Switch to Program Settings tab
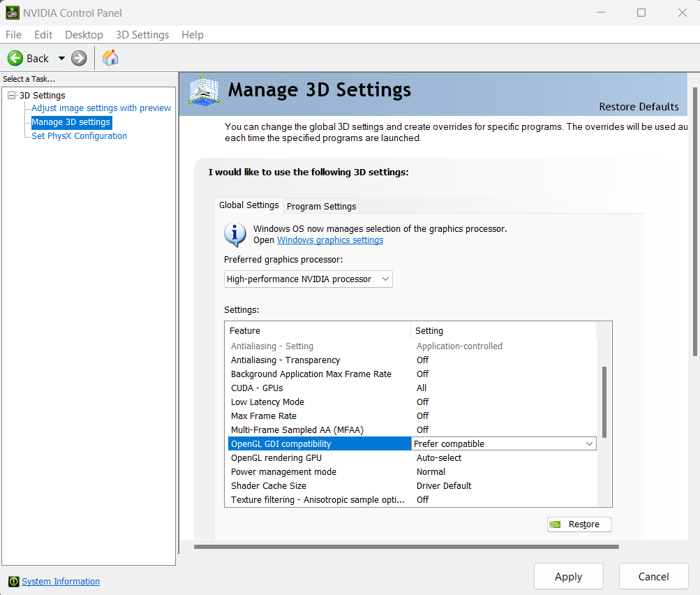Image resolution: width=700 pixels, height=595 pixels. (322, 207)
